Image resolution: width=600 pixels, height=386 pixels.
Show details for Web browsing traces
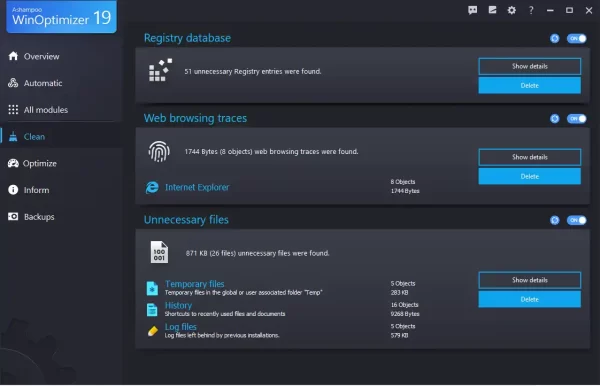pyautogui.click(x=530, y=157)
